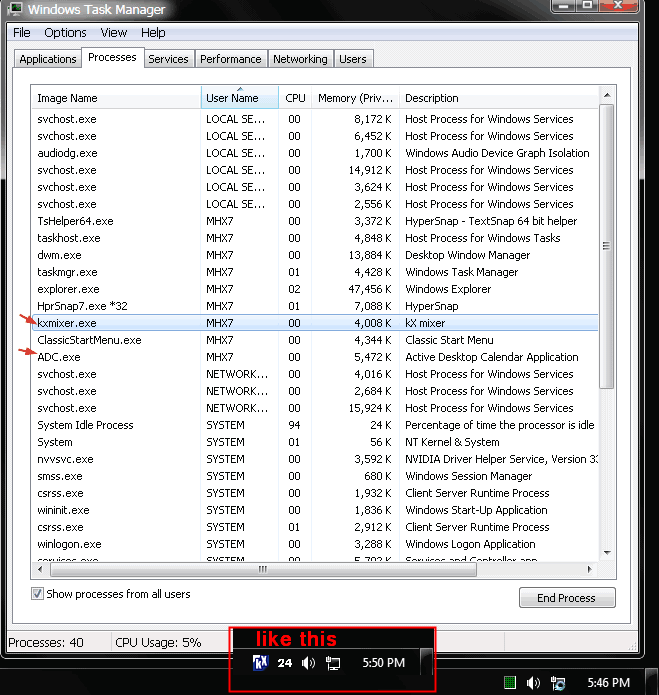Click the 5:46 PM taskbar clock
Viewport: 659px width, 695px height.
pyautogui.click(x=608, y=683)
